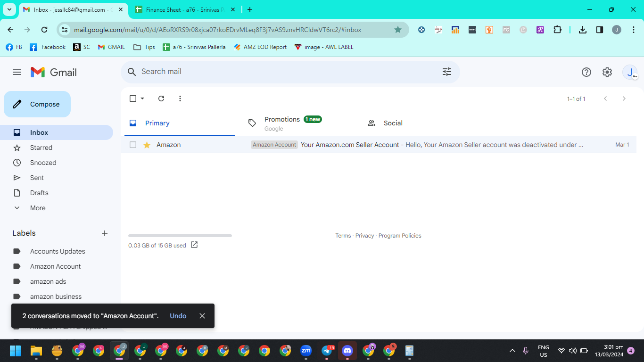Click the browser address bar URL
Image resolution: width=644 pixels, height=362 pixels.
(x=218, y=30)
